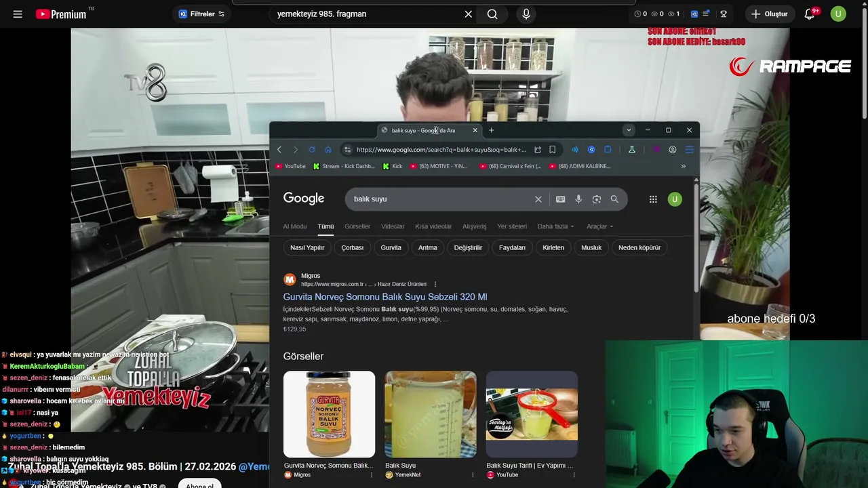Open the (68) Carnival x Fein bookmark
The image size is (868, 488).
(510, 166)
